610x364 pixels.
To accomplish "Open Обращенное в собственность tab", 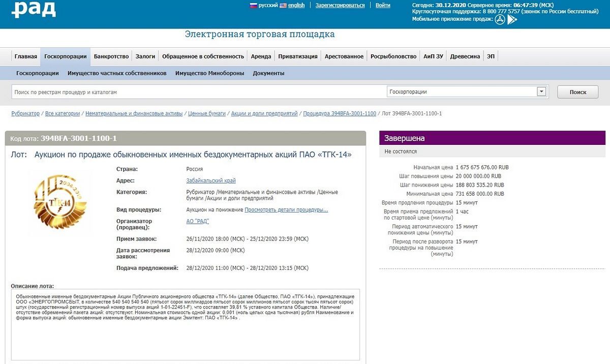I will point(203,56).
